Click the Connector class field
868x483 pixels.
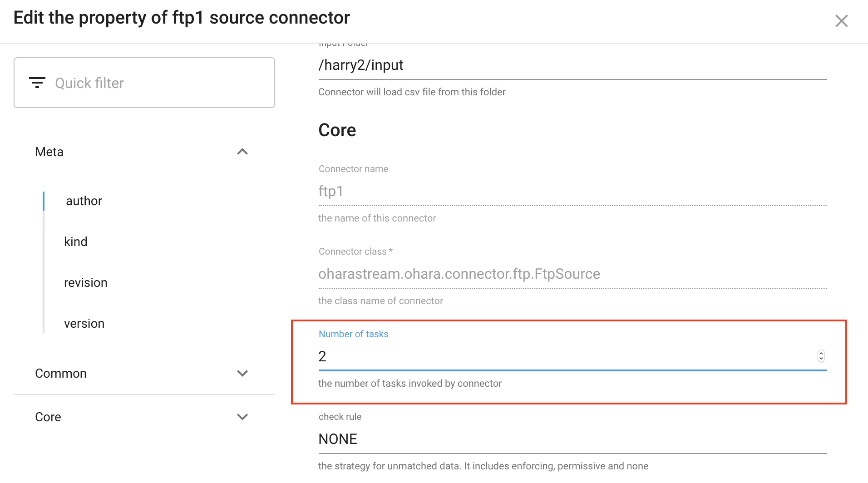[572, 274]
